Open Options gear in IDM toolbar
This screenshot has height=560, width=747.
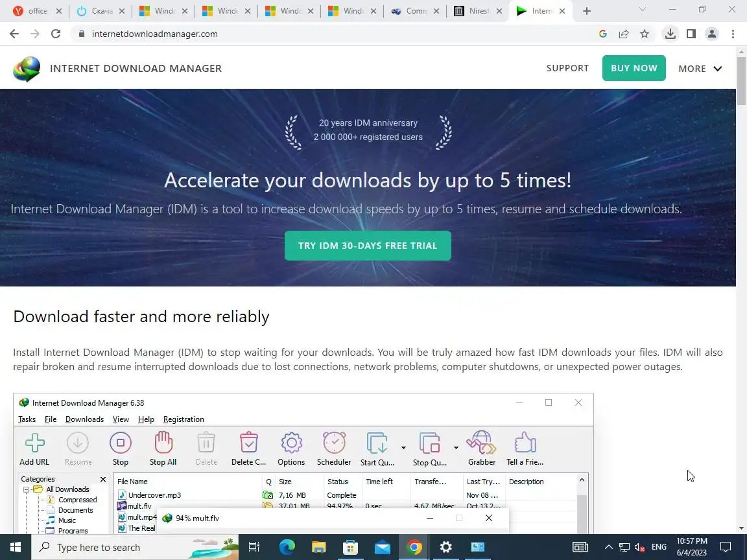point(291,443)
